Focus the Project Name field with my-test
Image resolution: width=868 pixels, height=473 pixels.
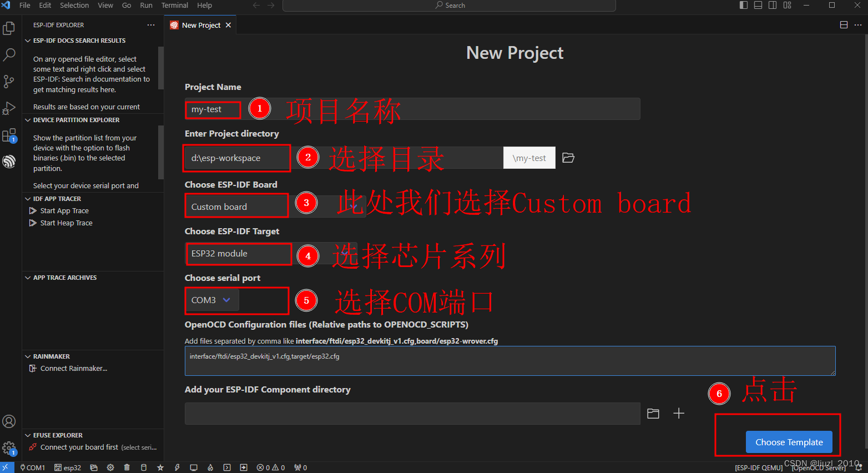pos(412,109)
